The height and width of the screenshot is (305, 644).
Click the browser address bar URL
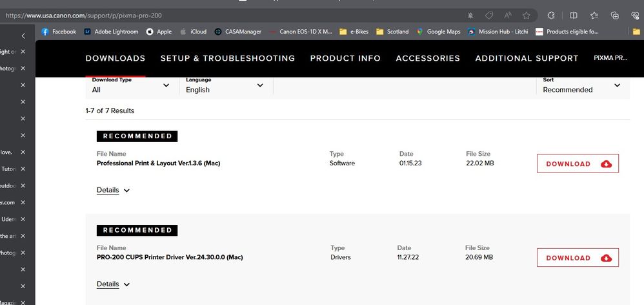pyautogui.click(x=83, y=16)
